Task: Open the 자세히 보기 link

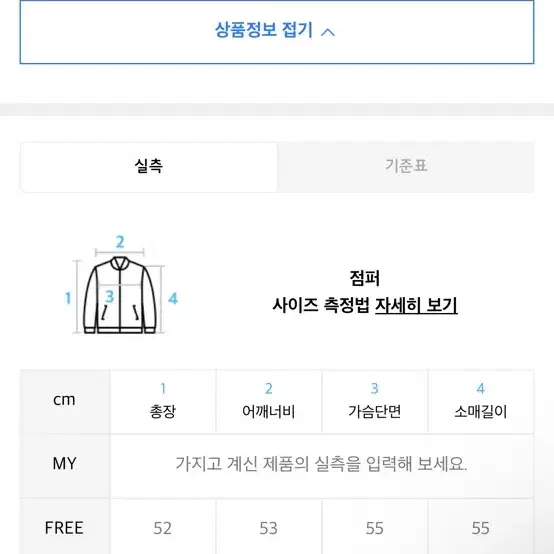Action: (x=416, y=305)
